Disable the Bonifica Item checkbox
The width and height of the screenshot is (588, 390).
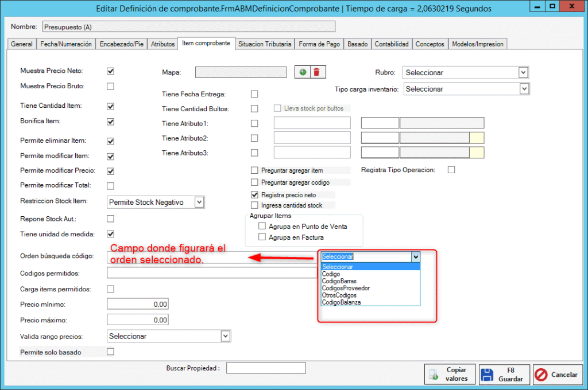click(x=110, y=122)
